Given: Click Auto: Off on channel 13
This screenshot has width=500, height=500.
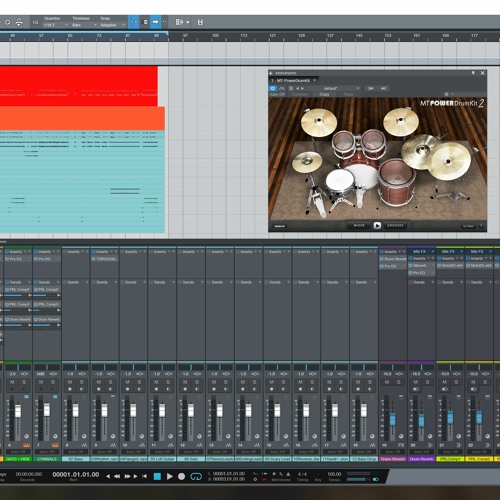Looking at the screenshot, I should pos(220,452).
